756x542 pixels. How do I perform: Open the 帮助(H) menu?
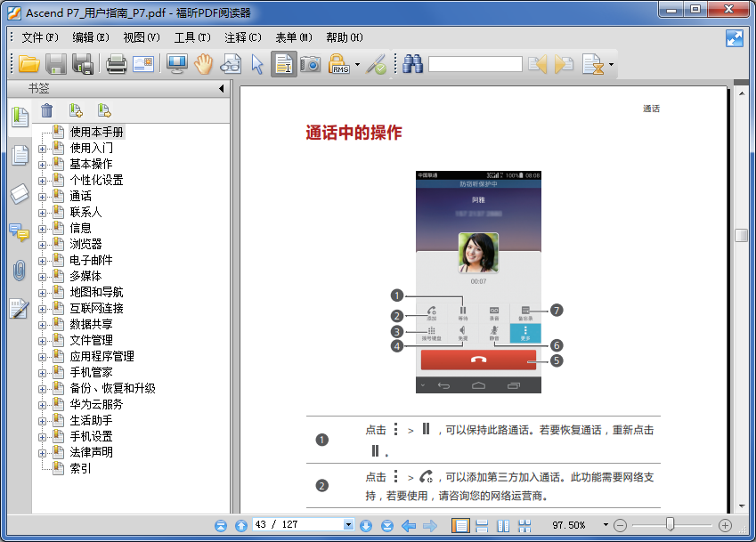345,37
